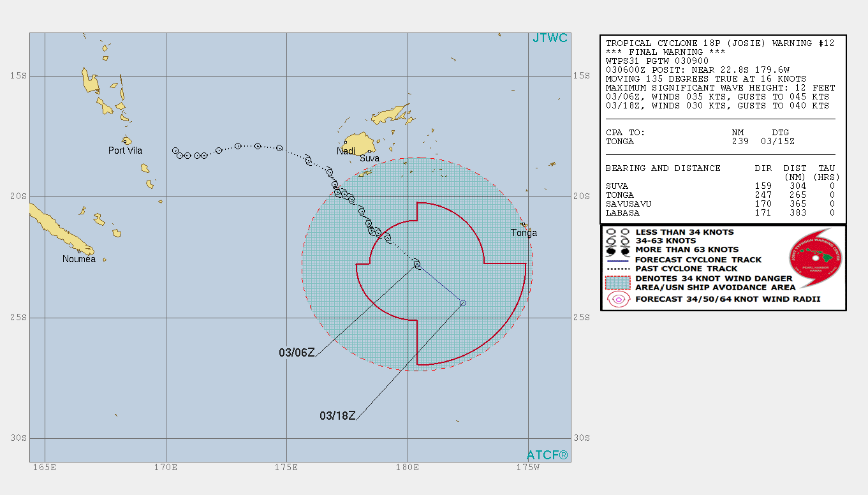Viewport: 868px width, 495px height.
Task: Click the '03/18Z, WINDS 030 KTS' line
Action: 717,106
